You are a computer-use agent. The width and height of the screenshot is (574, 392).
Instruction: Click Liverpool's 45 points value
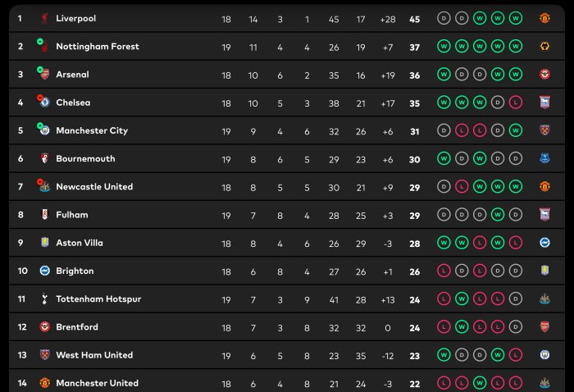coord(414,20)
